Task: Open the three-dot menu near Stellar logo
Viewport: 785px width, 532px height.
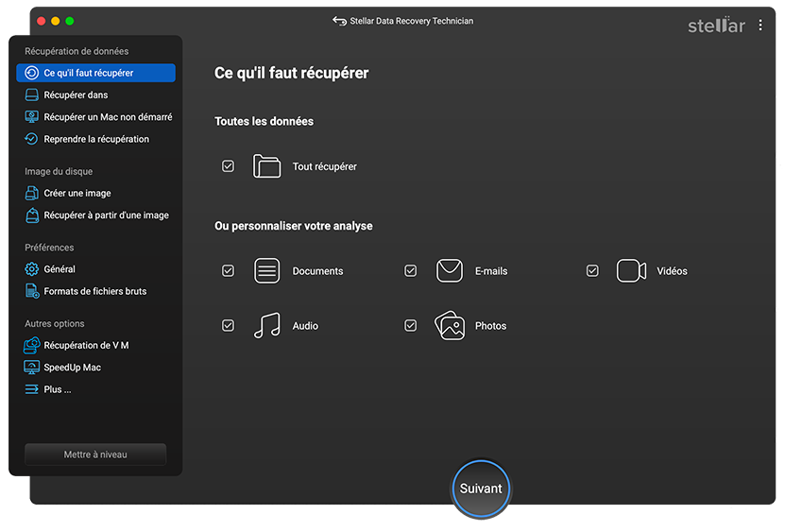Action: click(760, 26)
